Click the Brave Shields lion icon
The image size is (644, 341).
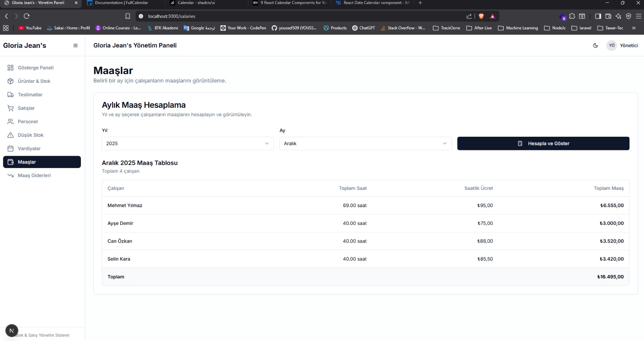tap(481, 16)
